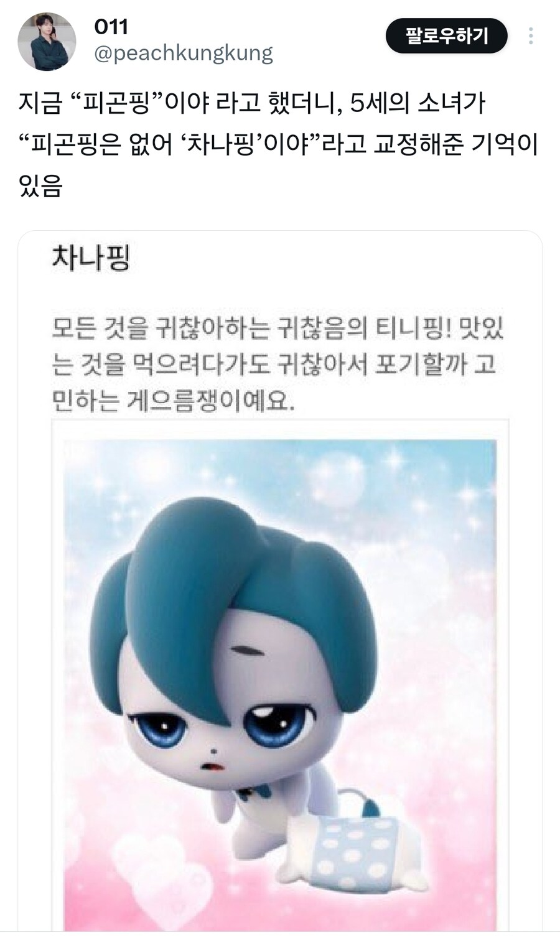Open the three-dot more options menu
Image resolution: width=560 pixels, height=950 pixels.
pos(530,35)
